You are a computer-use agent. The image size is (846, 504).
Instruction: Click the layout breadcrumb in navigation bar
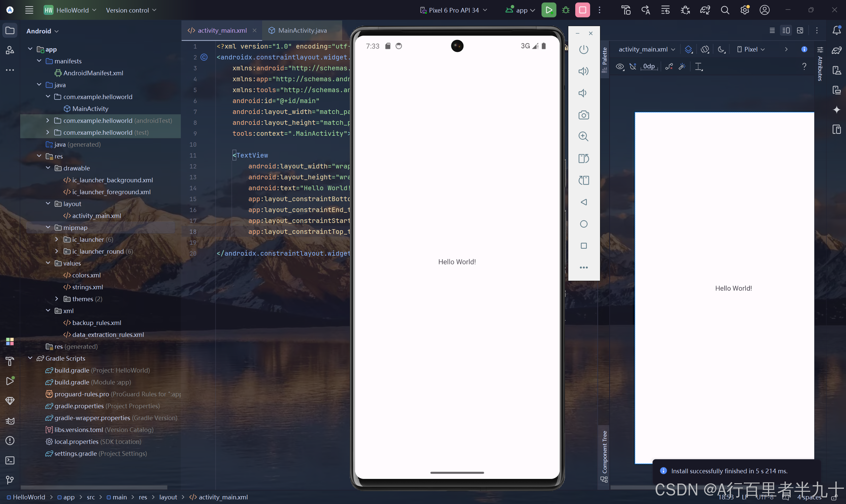pos(168,497)
